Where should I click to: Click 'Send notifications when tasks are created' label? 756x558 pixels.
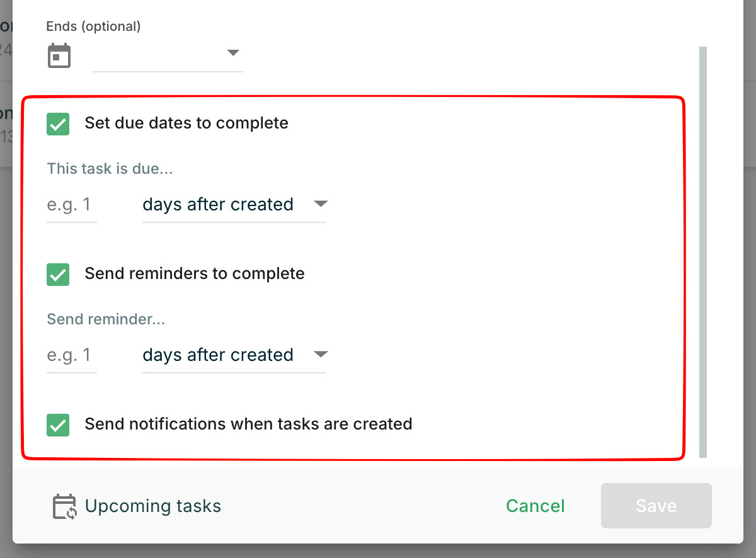pyautogui.click(x=248, y=424)
